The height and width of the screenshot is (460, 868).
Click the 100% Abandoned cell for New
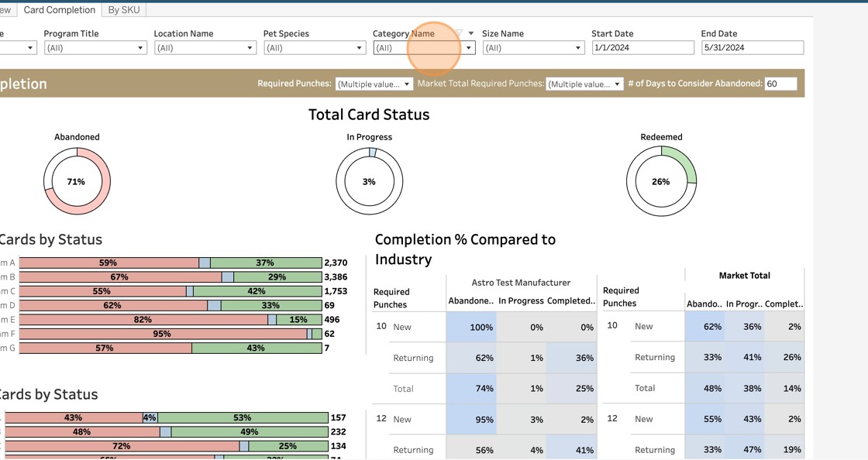pos(471,328)
